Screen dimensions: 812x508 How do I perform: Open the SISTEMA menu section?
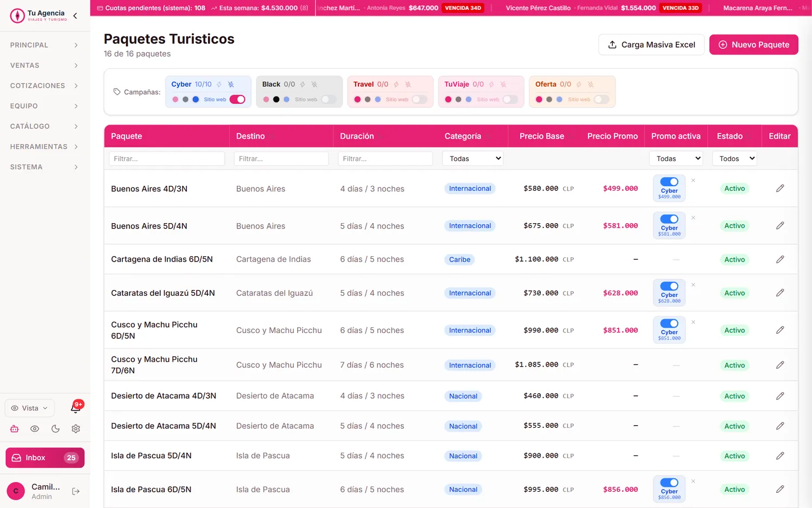(45, 167)
